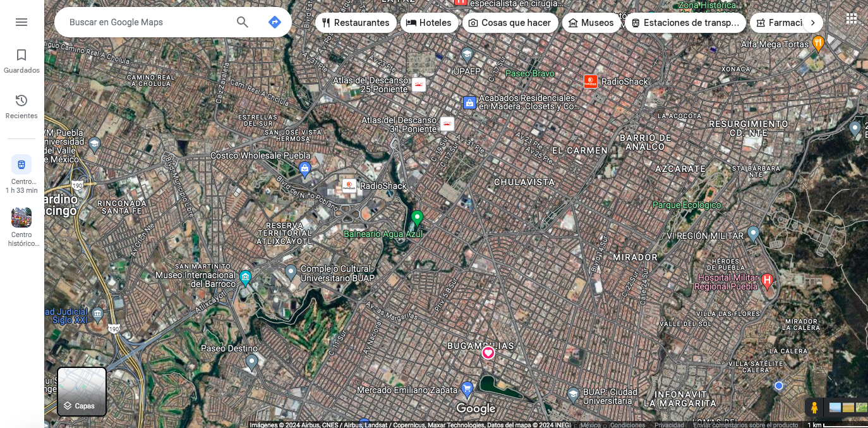Select the Paseo Destino pin

[251, 362]
